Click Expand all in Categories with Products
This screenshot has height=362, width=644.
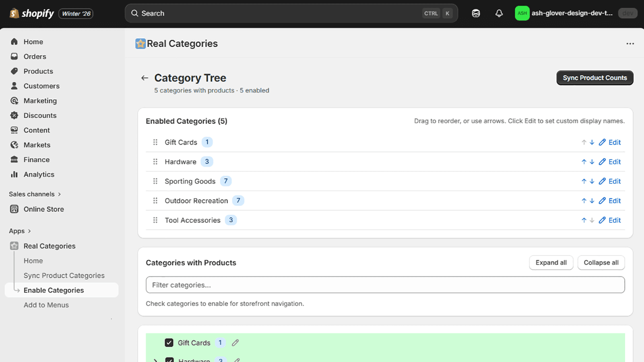(551, 262)
